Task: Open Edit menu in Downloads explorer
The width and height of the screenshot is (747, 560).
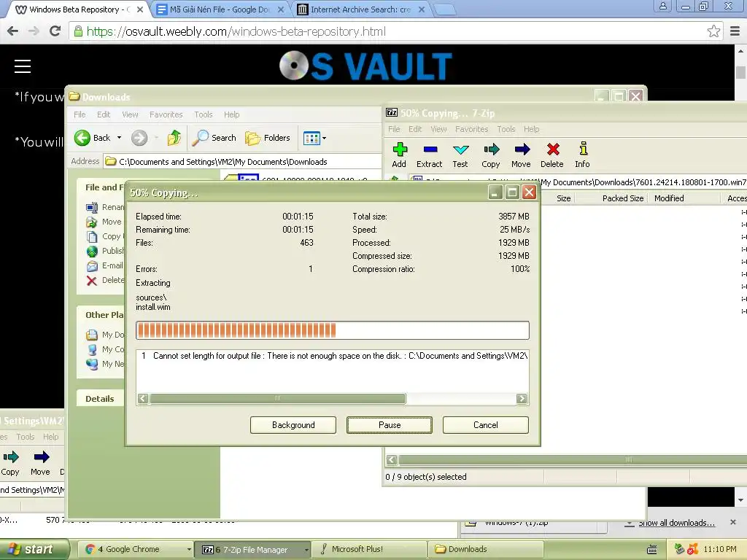Action: point(104,114)
